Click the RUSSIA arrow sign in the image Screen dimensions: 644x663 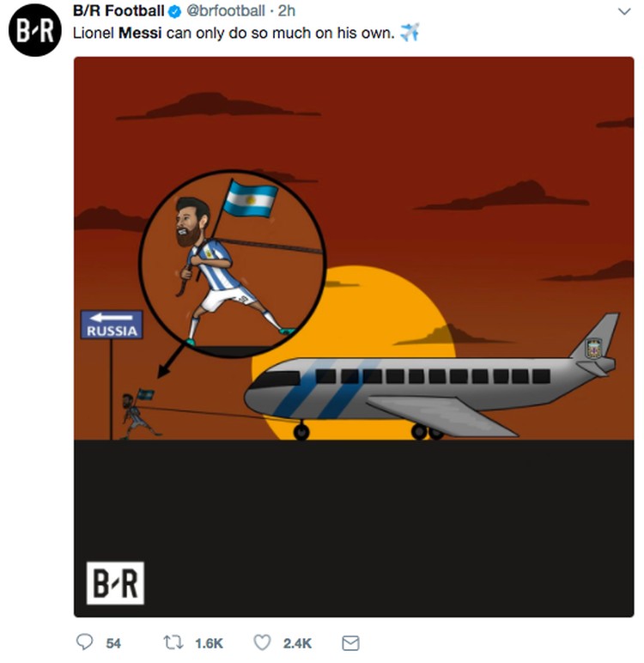(112, 325)
